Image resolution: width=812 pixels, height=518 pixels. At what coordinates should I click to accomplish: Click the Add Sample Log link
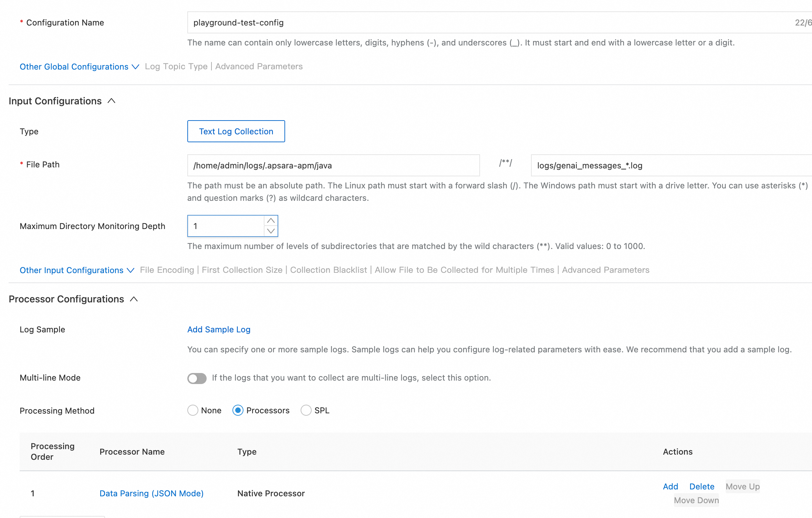(x=219, y=330)
